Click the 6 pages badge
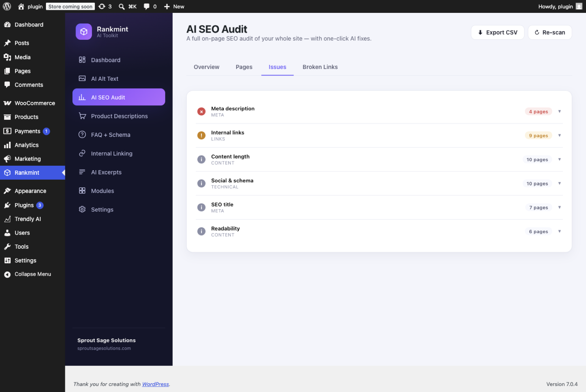Image resolution: width=586 pixels, height=392 pixels. [x=538, y=231]
